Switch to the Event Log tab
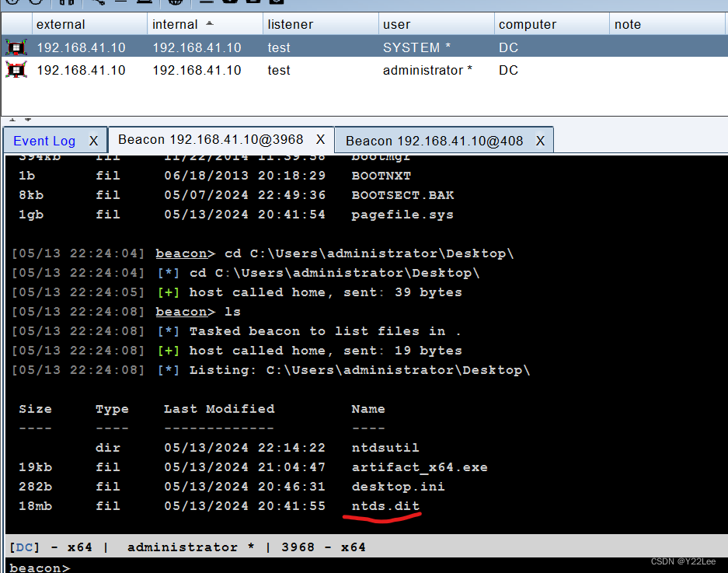 [44, 141]
